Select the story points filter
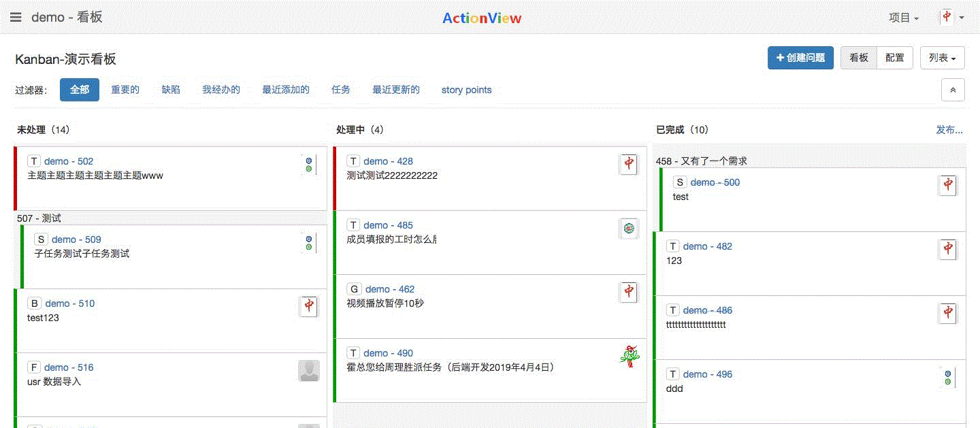Image resolution: width=980 pixels, height=428 pixels. pos(466,90)
